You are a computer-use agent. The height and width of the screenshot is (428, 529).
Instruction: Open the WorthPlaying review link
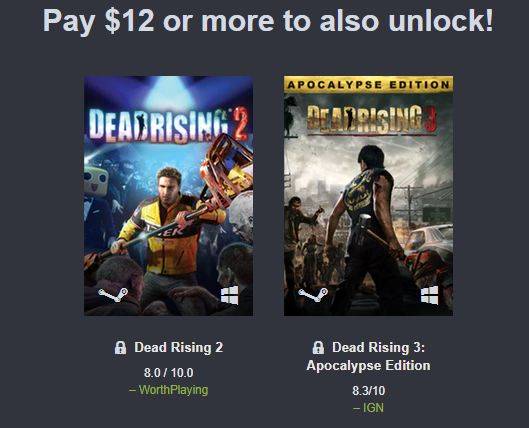click(168, 390)
